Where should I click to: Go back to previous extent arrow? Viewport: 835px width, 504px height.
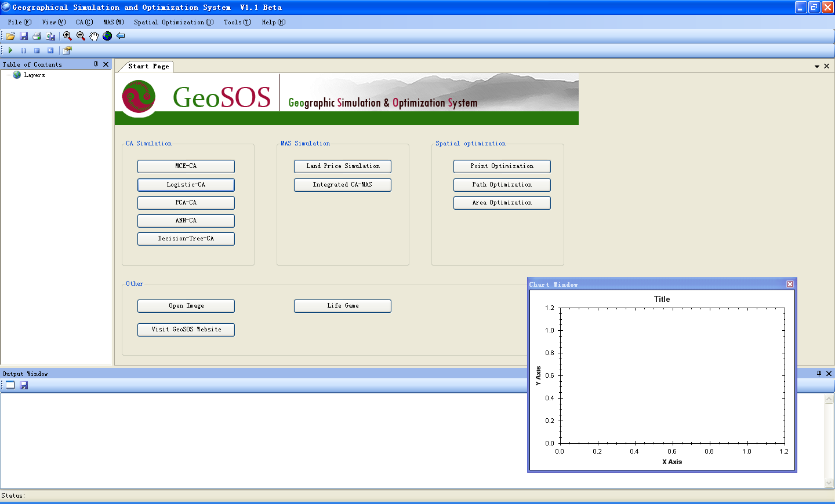tap(121, 36)
